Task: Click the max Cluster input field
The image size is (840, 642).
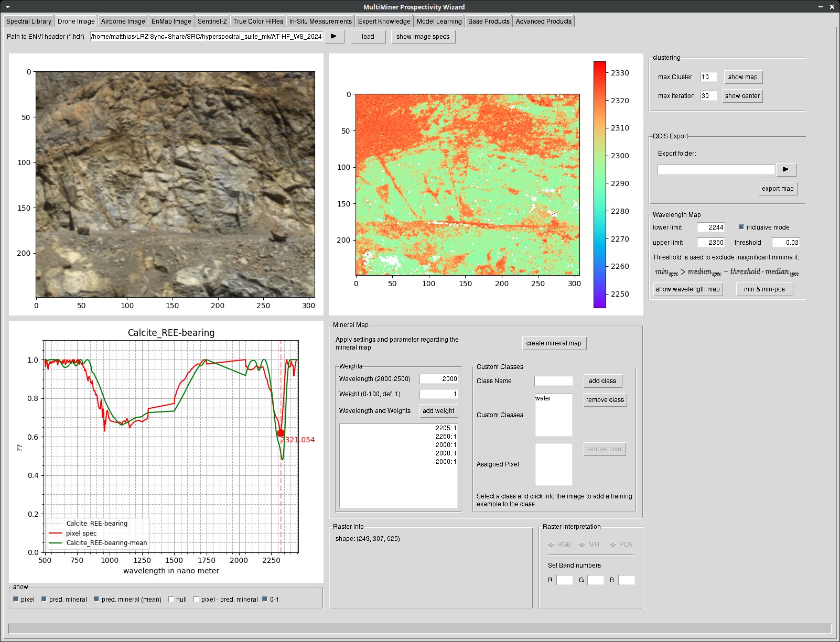Action: click(708, 77)
